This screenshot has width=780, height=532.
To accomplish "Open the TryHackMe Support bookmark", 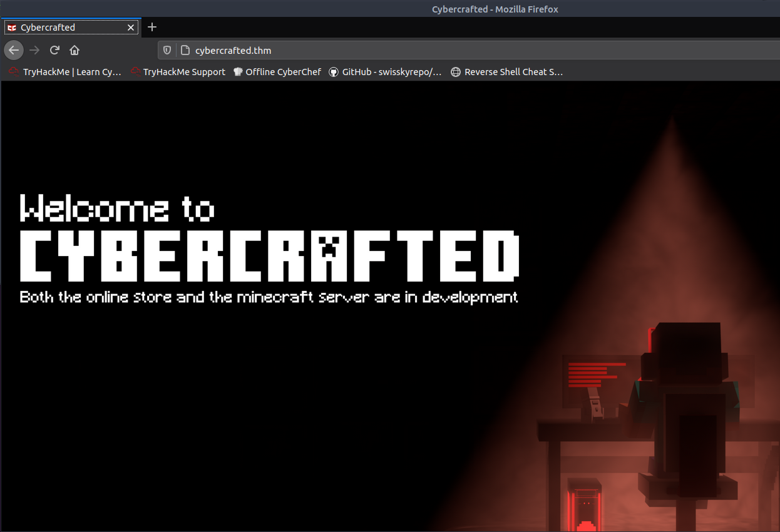I will [x=178, y=72].
